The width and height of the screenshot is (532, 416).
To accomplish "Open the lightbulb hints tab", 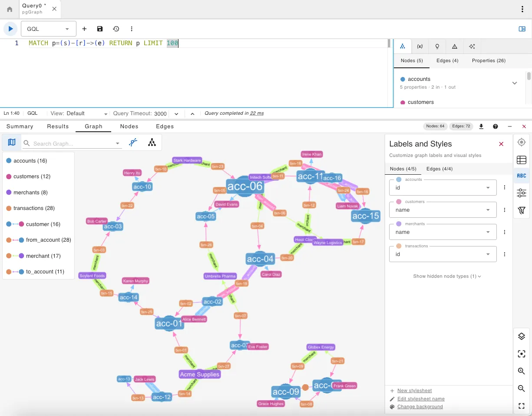I will (437, 46).
